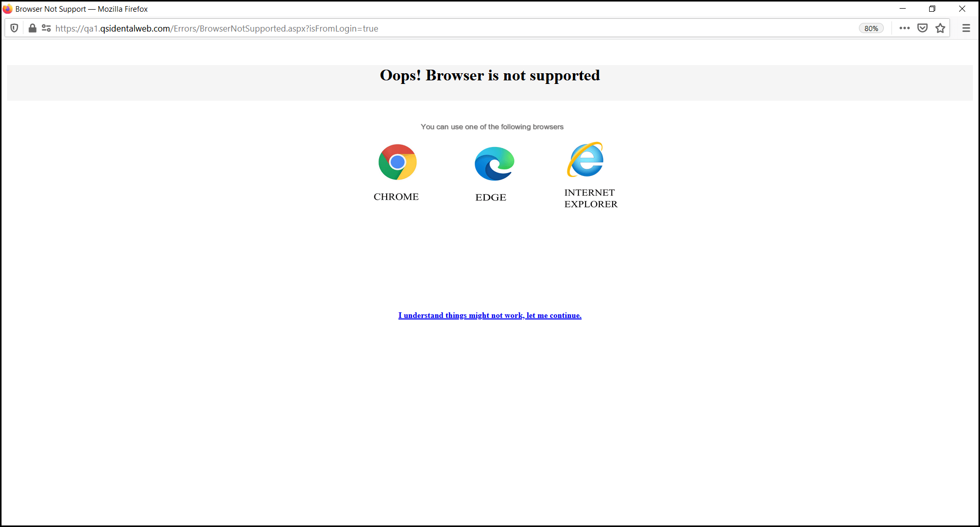
Task: Select the EDGE label text
Action: tap(491, 197)
